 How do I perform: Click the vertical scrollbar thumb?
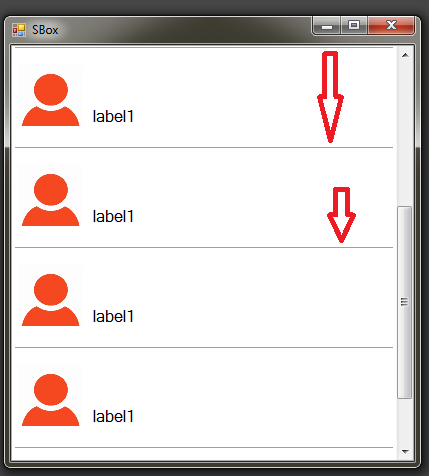[x=405, y=302]
